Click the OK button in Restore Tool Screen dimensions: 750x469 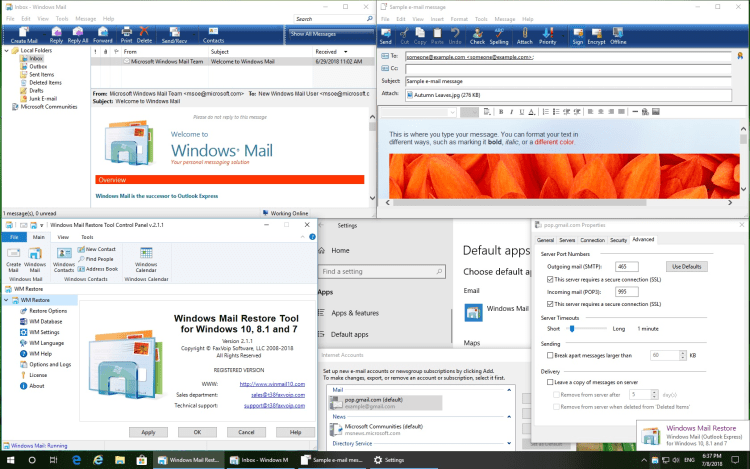point(197,432)
